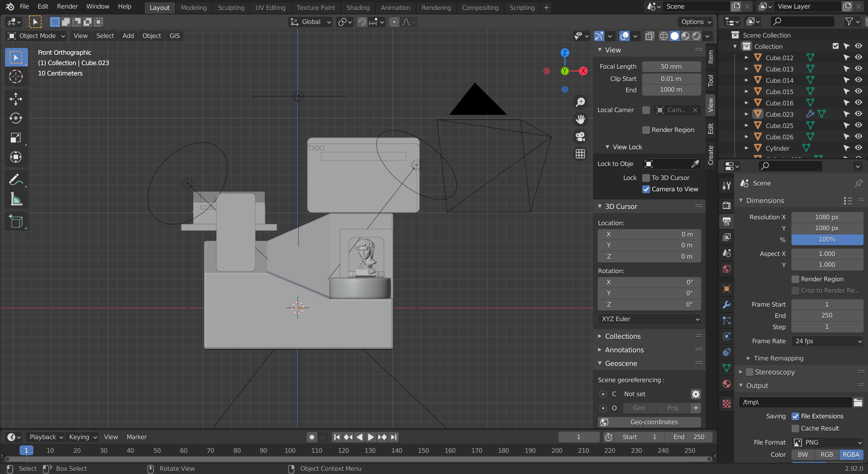
Task: Open Material properties sphere icon
Action: pyautogui.click(x=727, y=384)
